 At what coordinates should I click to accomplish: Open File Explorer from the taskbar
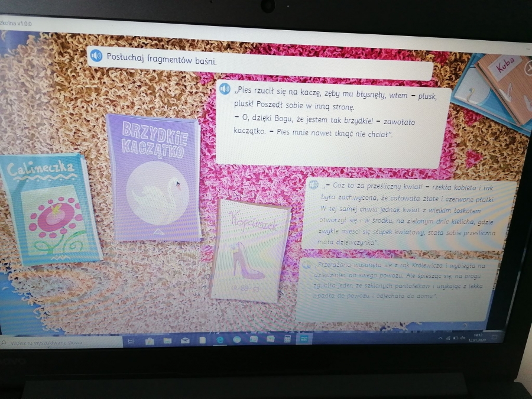coord(167,340)
